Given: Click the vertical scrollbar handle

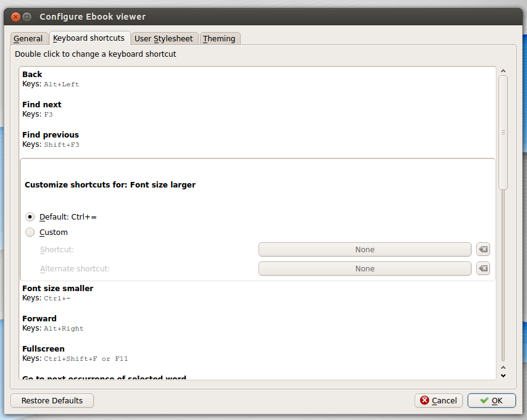Looking at the screenshot, I should 503,132.
